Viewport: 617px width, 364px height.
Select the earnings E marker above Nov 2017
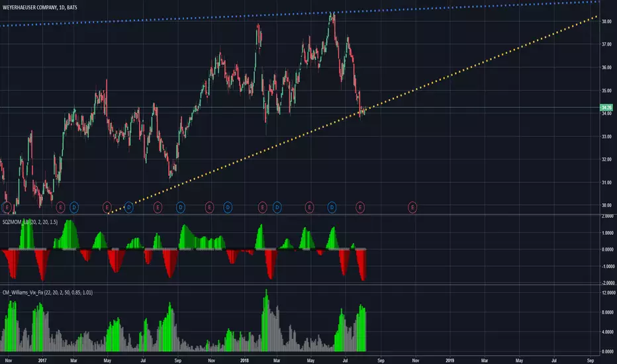(209, 207)
